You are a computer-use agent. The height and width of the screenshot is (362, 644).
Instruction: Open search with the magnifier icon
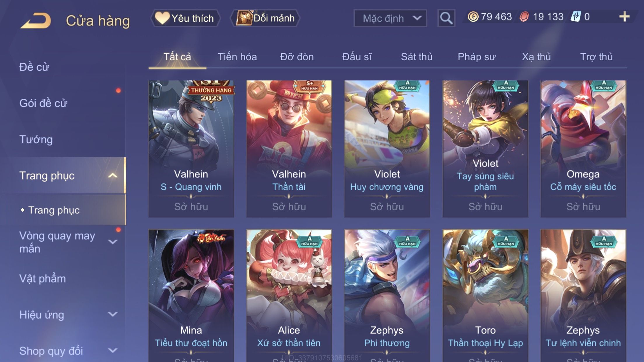(x=446, y=18)
